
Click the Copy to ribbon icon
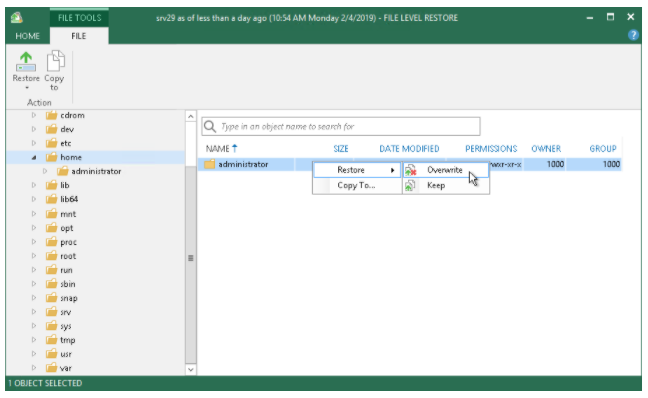pos(55,61)
